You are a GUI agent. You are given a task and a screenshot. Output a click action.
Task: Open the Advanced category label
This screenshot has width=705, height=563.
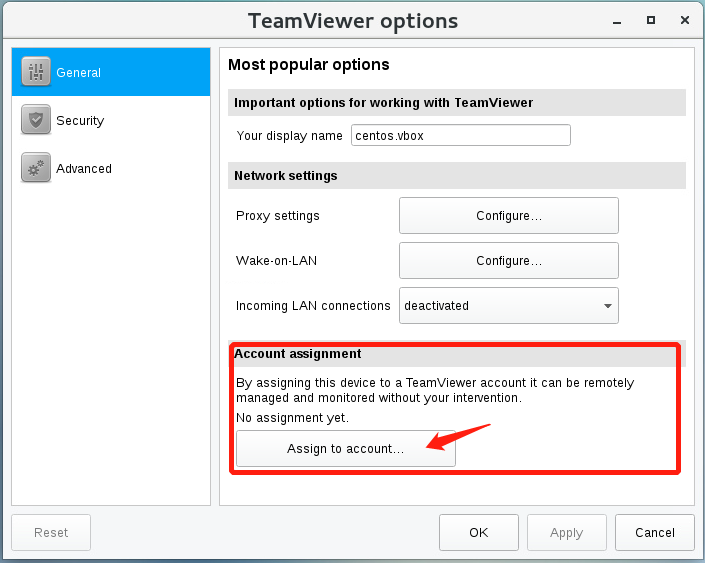point(84,169)
